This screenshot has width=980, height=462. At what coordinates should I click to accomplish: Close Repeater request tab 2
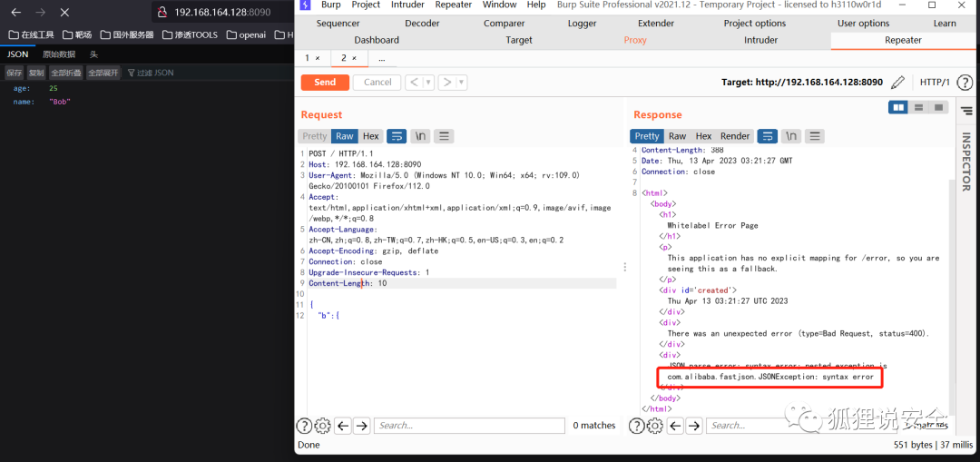tap(355, 58)
